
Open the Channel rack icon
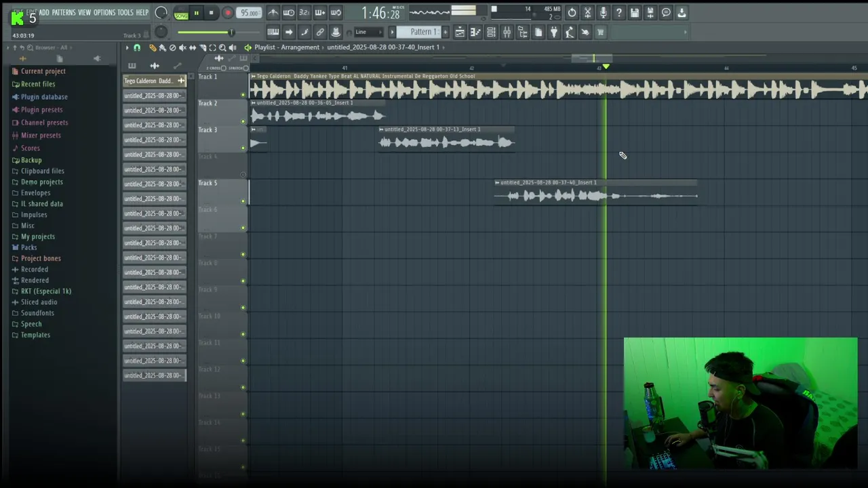[491, 32]
